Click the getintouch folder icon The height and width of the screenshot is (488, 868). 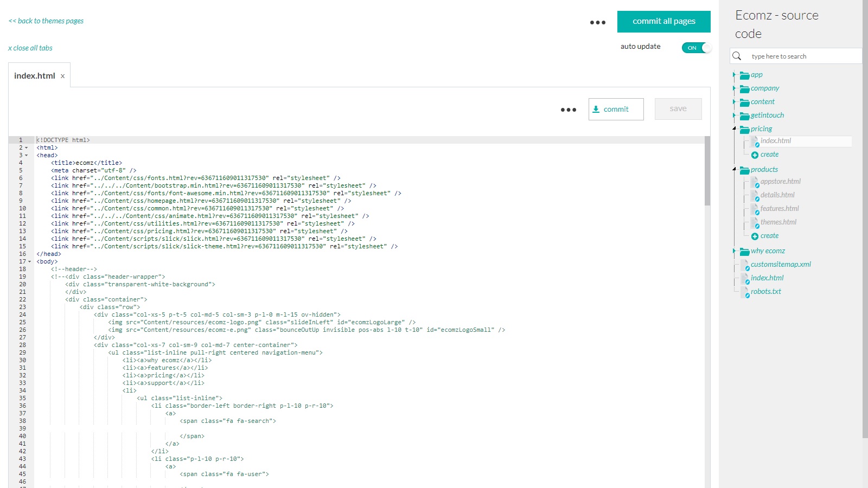[x=745, y=116]
